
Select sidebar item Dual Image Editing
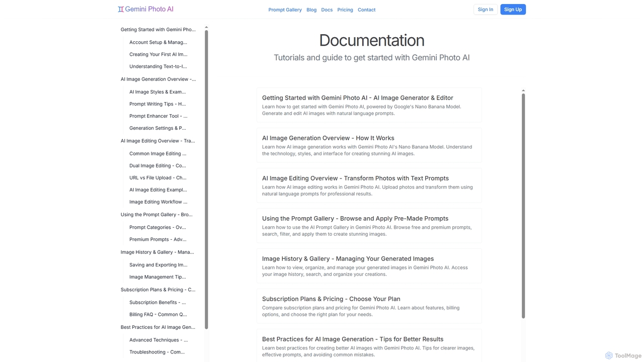tap(157, 165)
